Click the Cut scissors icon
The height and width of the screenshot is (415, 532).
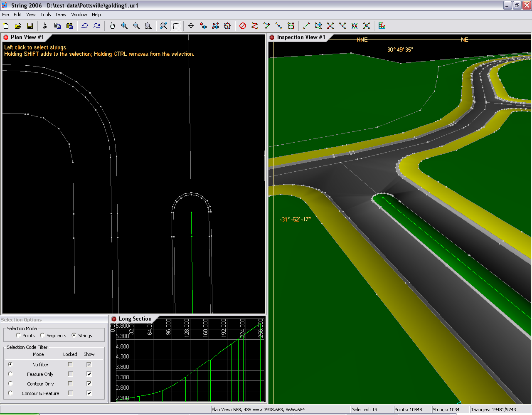(x=45, y=26)
